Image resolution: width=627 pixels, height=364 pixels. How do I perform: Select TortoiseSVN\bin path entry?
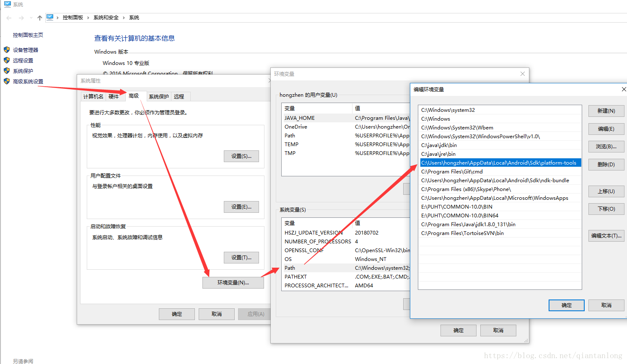pos(500,233)
